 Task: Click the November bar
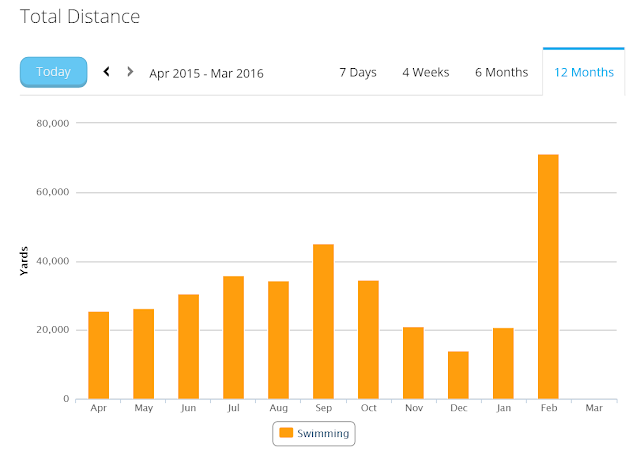413,363
